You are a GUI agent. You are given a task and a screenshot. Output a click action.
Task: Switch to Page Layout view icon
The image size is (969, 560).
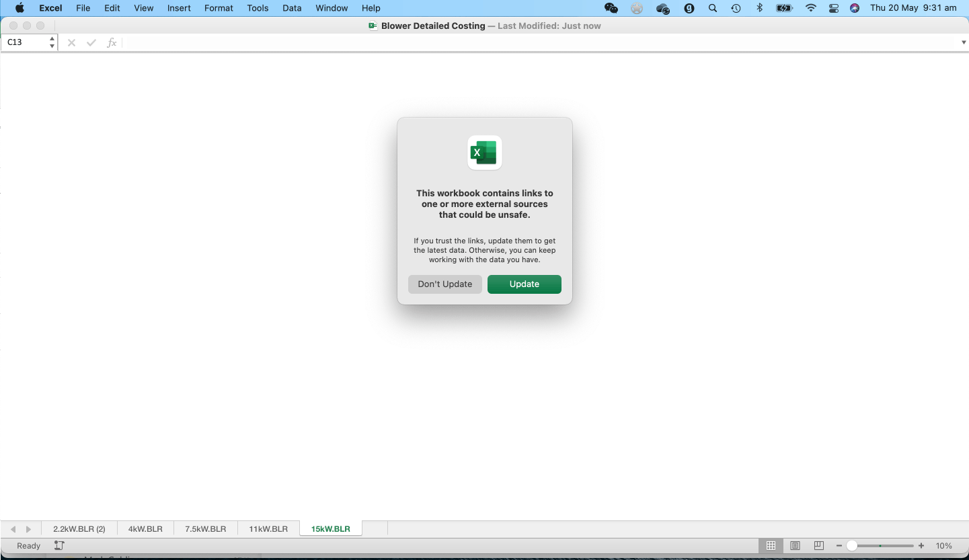coord(795,546)
